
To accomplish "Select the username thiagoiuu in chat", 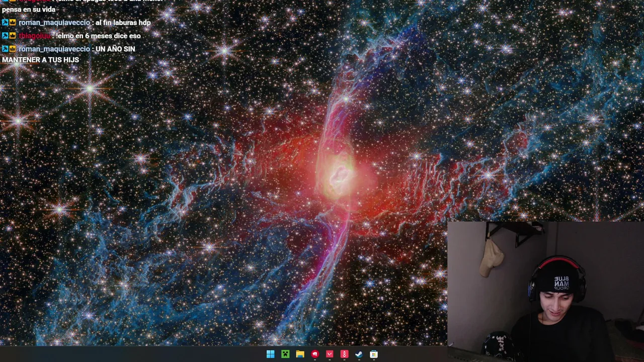I will tap(35, 36).
